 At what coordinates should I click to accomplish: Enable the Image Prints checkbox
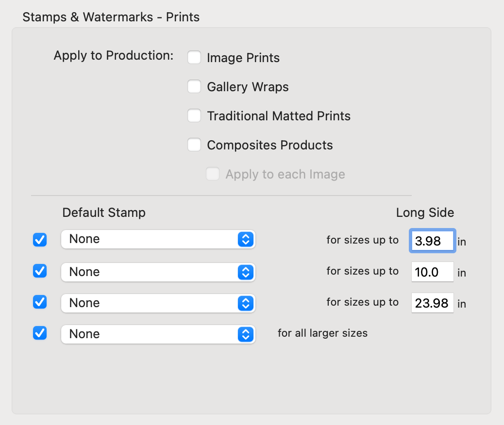(194, 58)
